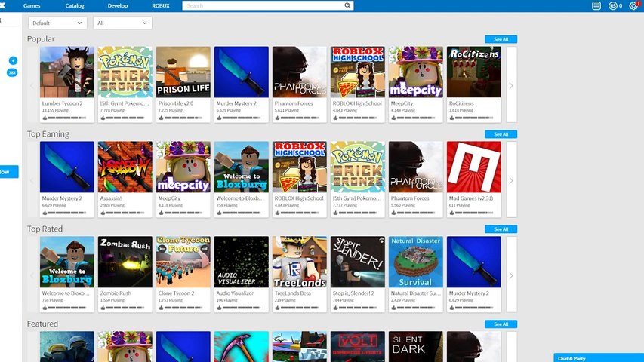Open Murder Mystery 2 thumbnail in Popular
The height and width of the screenshot is (362, 644).
pos(242,72)
